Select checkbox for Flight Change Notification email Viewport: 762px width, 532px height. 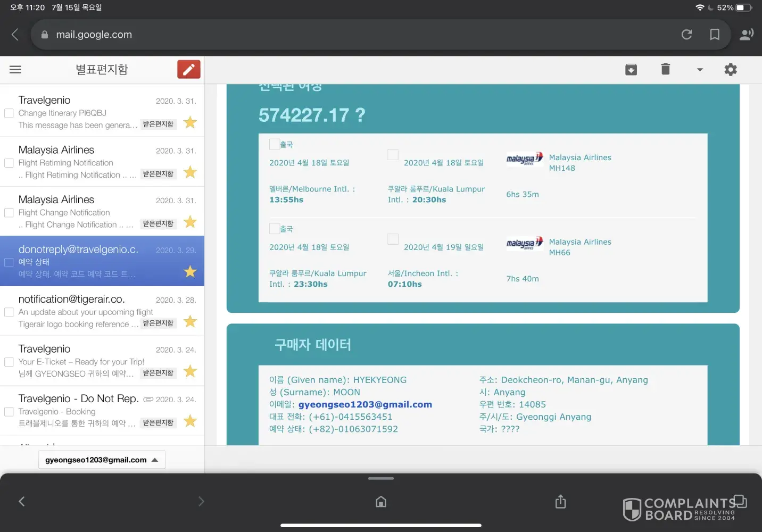(9, 213)
